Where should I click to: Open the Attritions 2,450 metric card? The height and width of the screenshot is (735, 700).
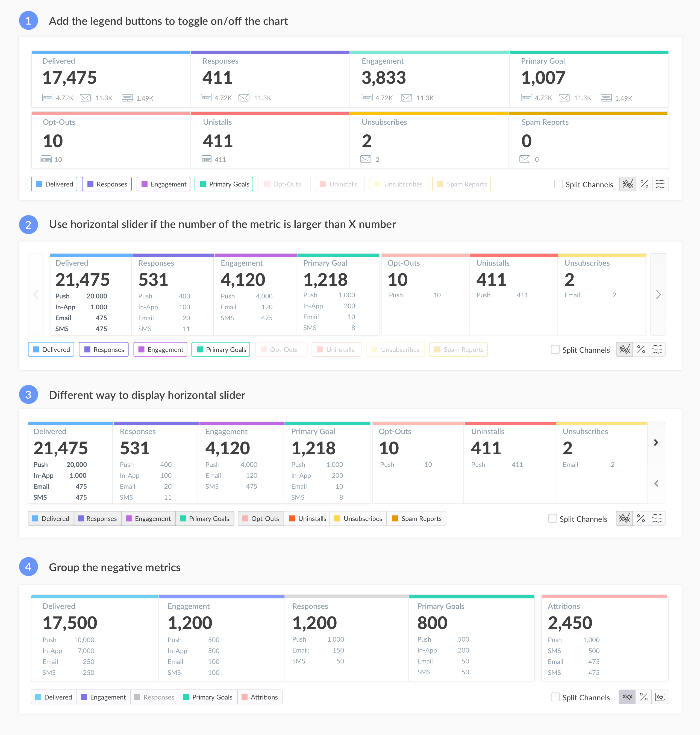pyautogui.click(x=604, y=638)
